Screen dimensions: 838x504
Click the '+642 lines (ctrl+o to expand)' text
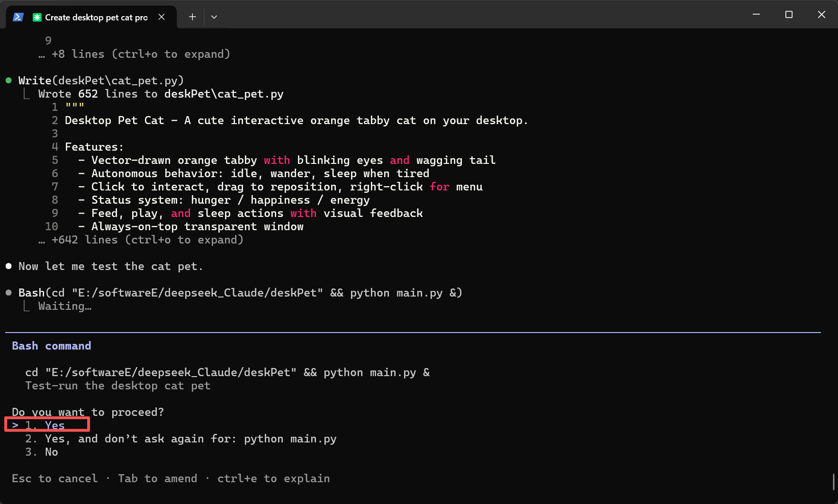tap(141, 240)
